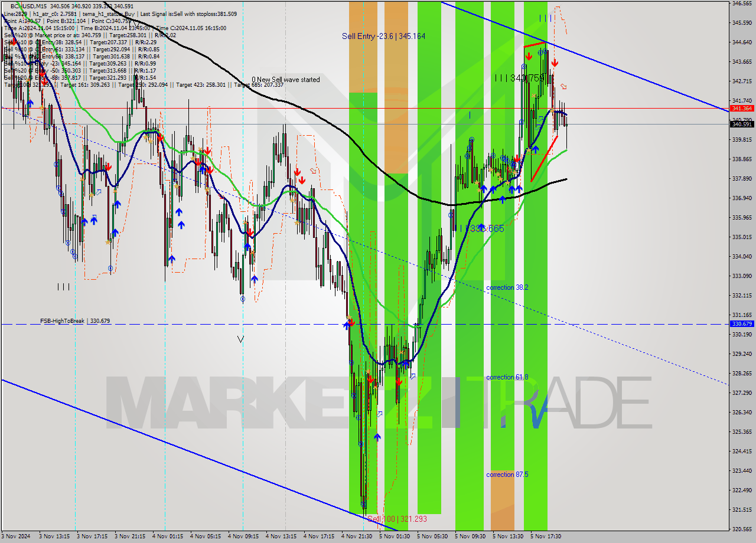Click the 342.715 price axis value

coord(742,81)
